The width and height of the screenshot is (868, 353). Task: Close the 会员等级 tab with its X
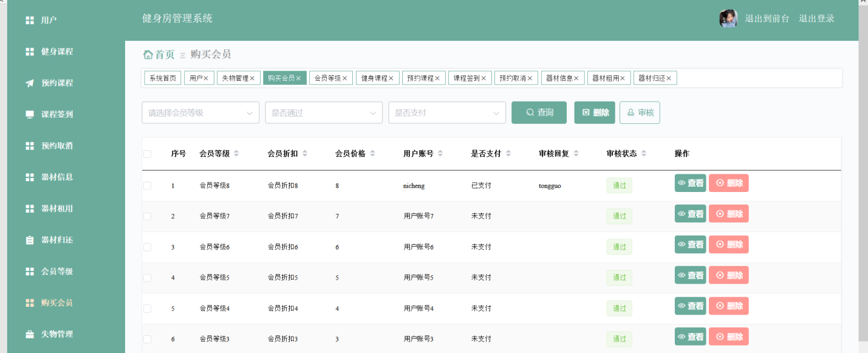pos(344,78)
